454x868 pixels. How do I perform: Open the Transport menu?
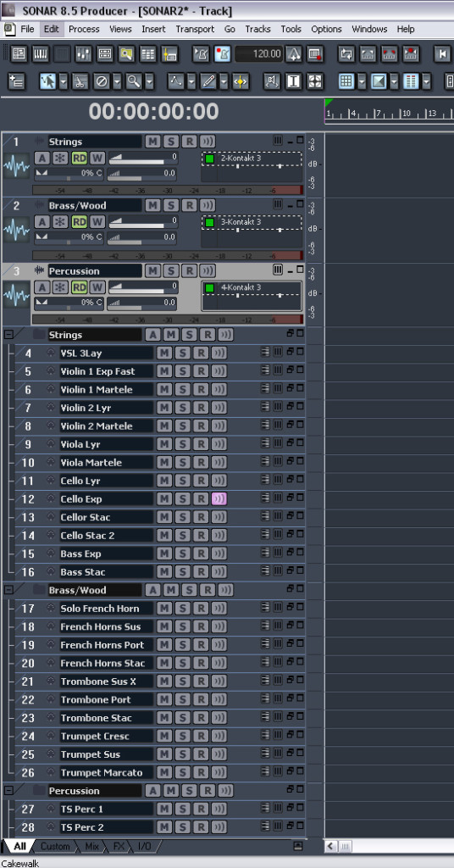pyautogui.click(x=195, y=29)
